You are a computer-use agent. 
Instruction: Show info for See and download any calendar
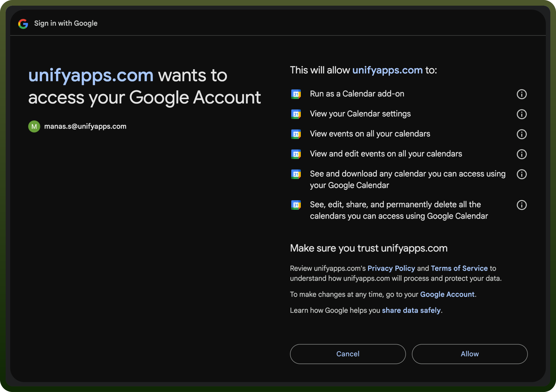[x=522, y=174]
